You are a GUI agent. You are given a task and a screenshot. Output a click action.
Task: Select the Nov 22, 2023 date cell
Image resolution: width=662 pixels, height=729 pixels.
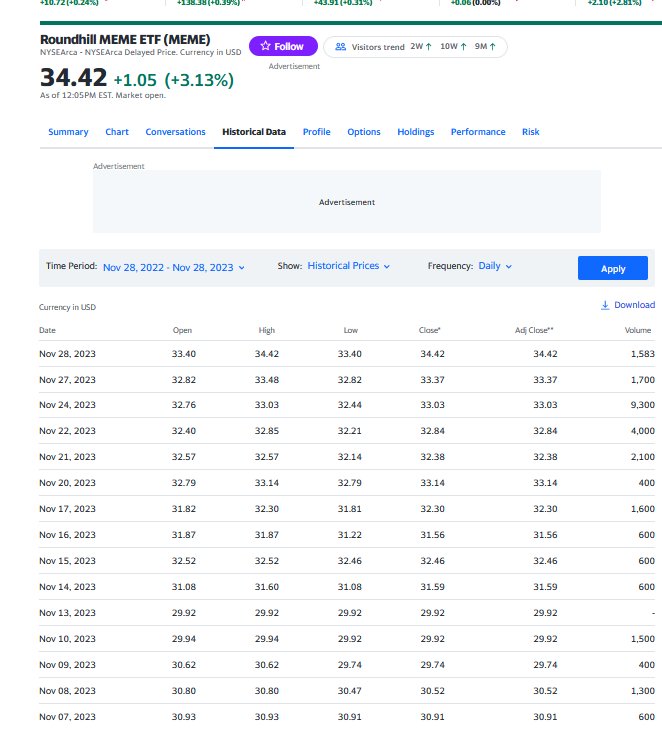[x=67, y=431]
